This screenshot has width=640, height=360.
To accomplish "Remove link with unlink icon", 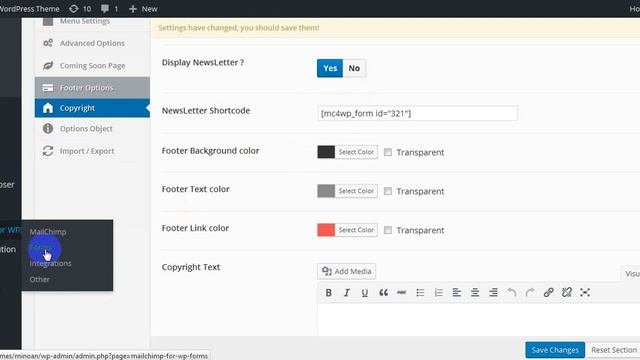I will point(567,293).
